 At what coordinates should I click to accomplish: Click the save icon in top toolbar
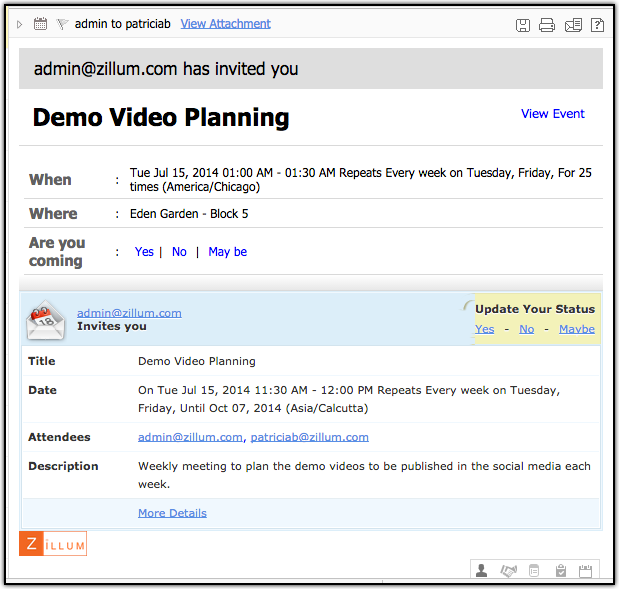[523, 25]
